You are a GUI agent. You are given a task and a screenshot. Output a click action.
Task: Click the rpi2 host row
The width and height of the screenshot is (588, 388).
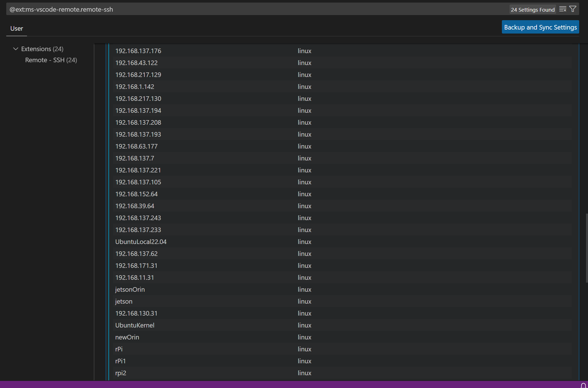[120, 373]
